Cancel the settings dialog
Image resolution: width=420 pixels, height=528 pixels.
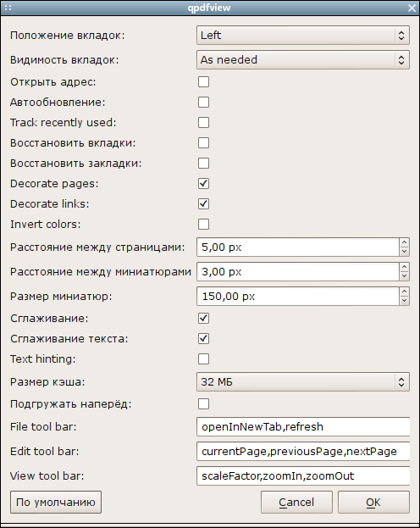296,502
